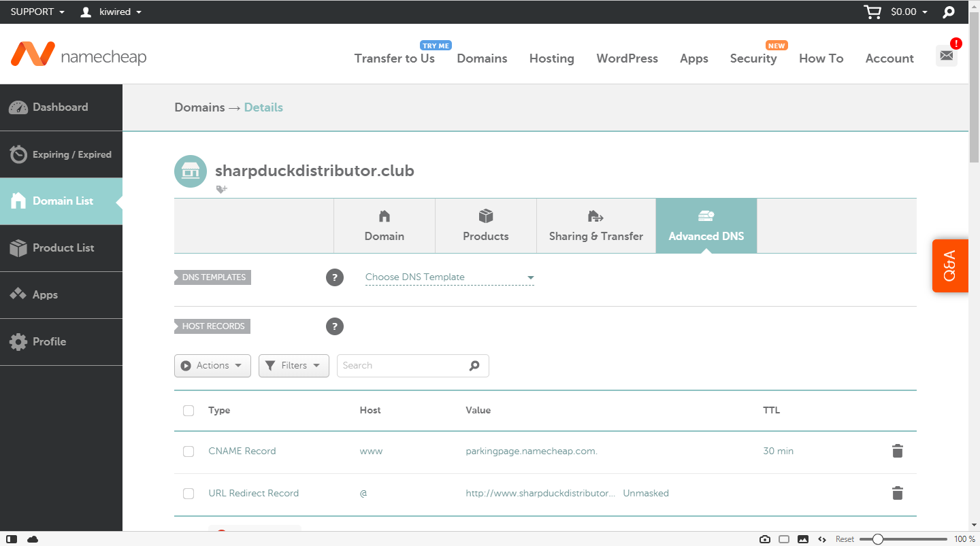Open the Security menu
980x546 pixels.
[x=753, y=58]
